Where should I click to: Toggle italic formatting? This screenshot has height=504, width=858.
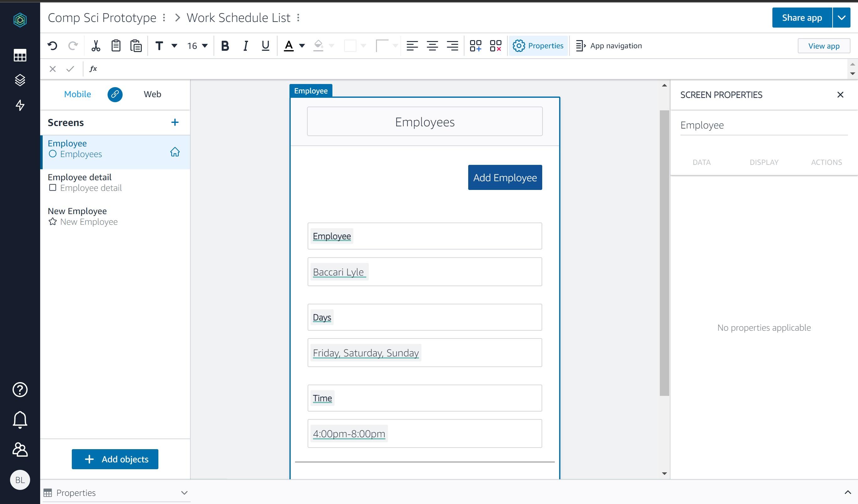(245, 45)
